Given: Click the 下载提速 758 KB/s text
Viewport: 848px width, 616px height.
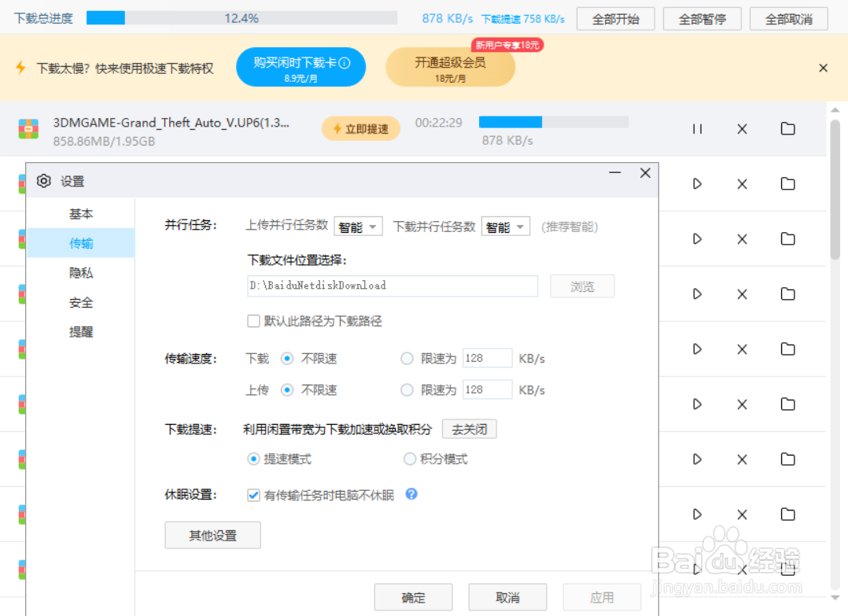Looking at the screenshot, I should pos(523,19).
